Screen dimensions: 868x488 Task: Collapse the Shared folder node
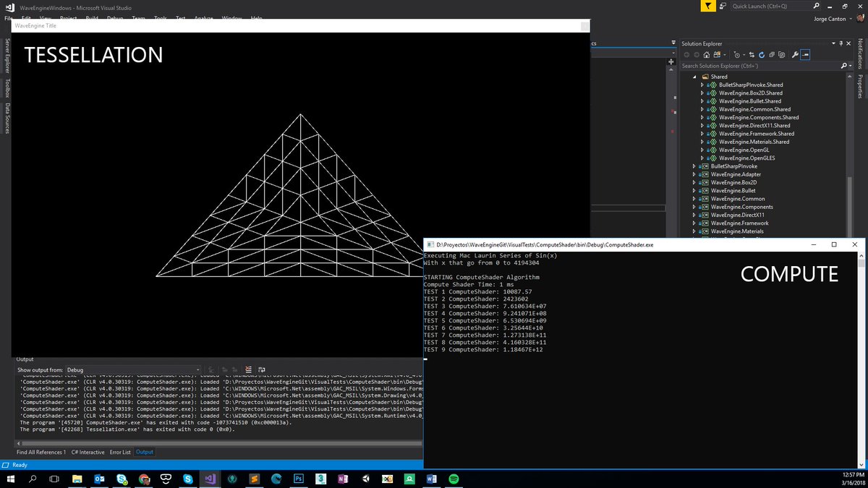[x=694, y=76]
